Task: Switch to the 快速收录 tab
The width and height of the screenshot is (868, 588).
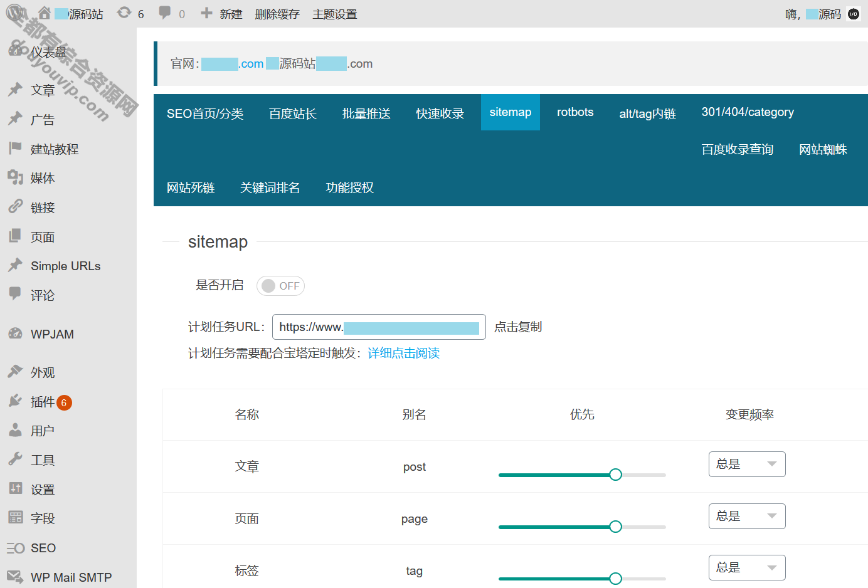Action: click(440, 113)
